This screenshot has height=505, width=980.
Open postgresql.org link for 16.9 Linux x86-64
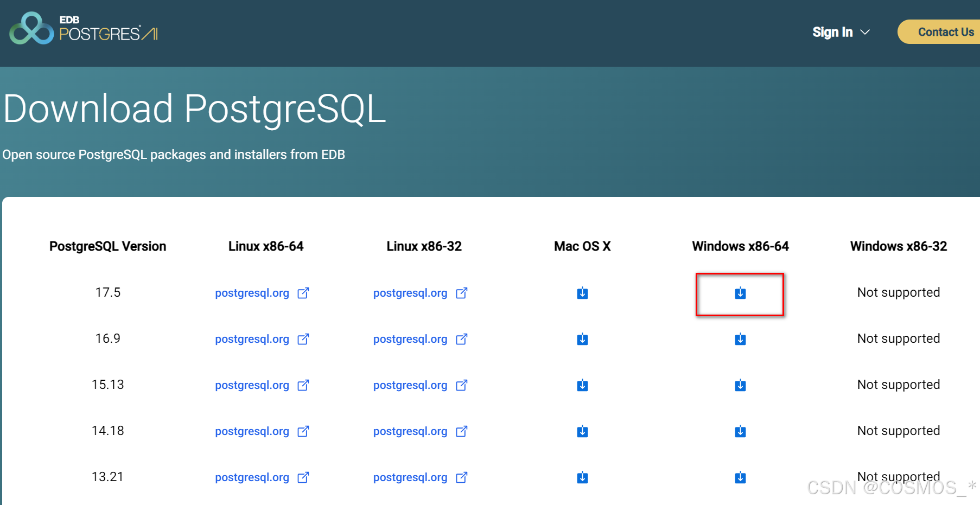point(262,339)
